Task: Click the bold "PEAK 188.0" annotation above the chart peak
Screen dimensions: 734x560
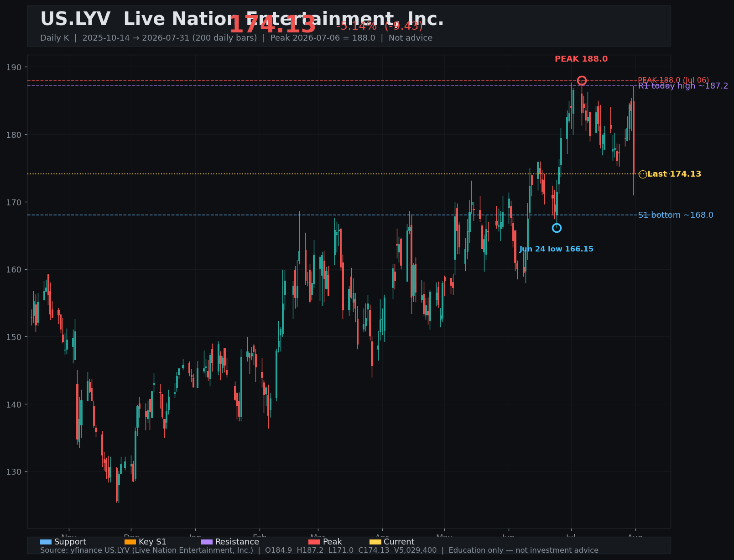Action: [x=581, y=59]
